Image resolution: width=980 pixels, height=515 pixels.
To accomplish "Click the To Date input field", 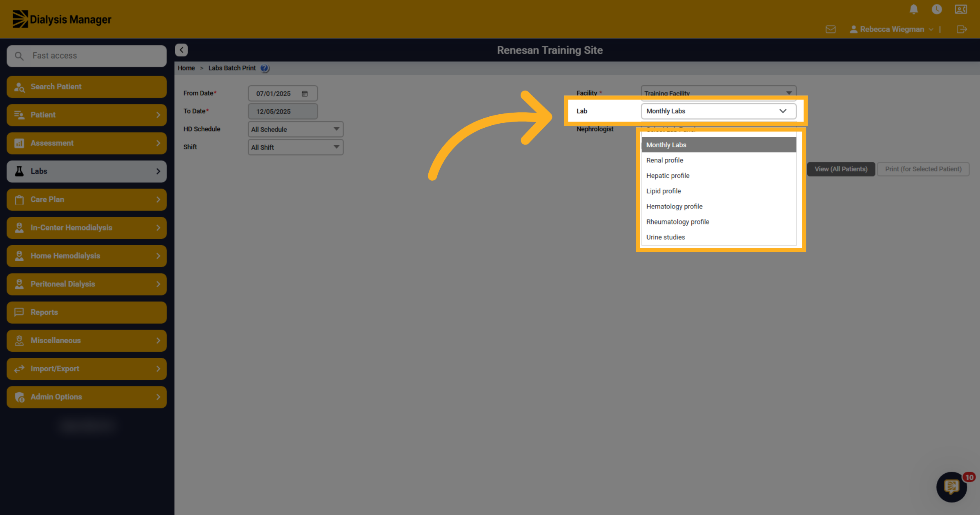I will (x=283, y=111).
